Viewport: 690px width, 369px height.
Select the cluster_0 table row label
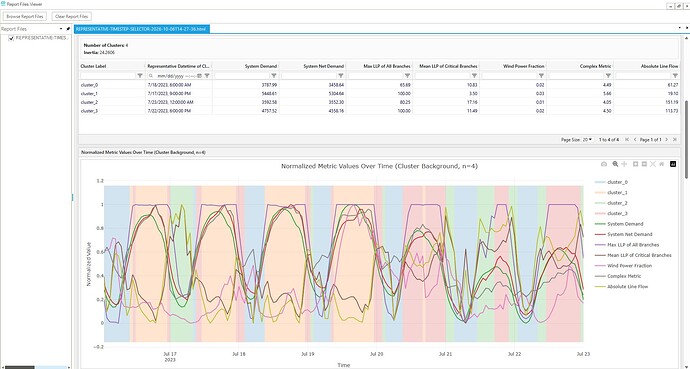tap(89, 85)
